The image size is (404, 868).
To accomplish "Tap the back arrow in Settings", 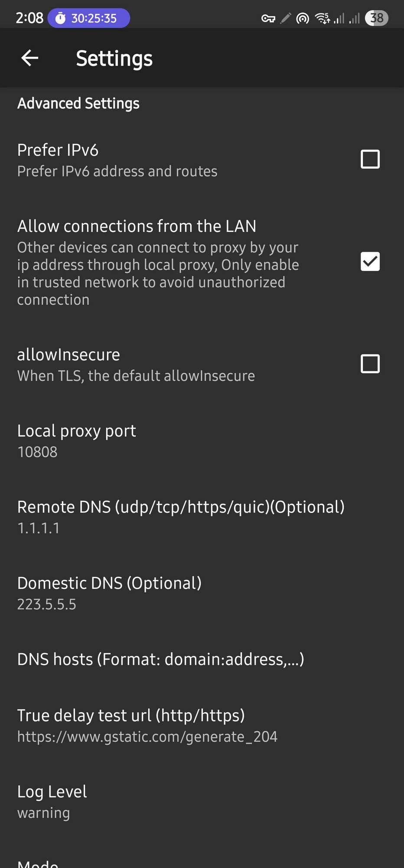I will (x=30, y=58).
